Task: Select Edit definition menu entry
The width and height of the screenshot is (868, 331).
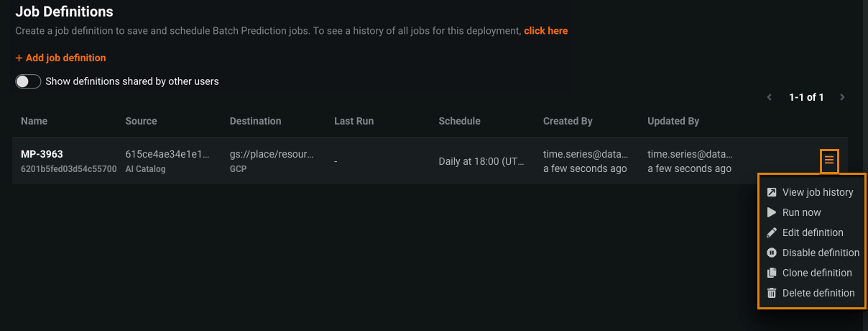Action: (x=813, y=232)
